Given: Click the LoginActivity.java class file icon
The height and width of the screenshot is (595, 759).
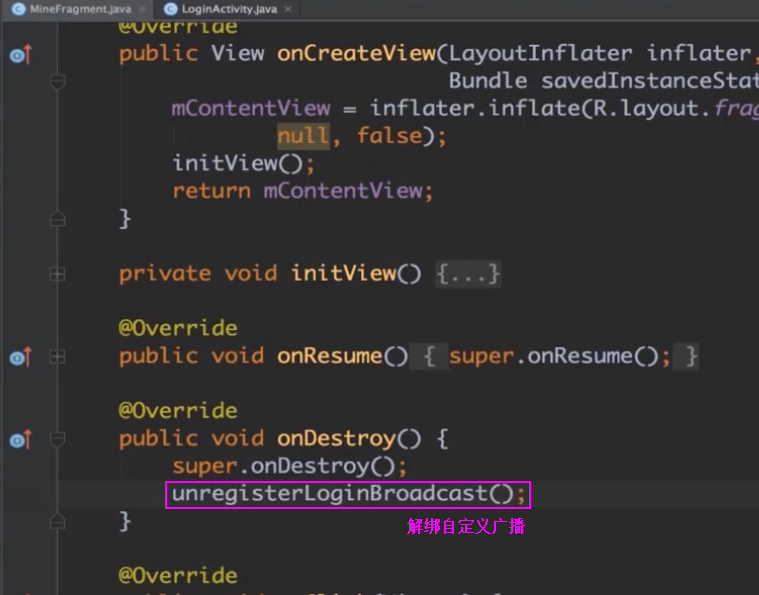Looking at the screenshot, I should [x=170, y=9].
